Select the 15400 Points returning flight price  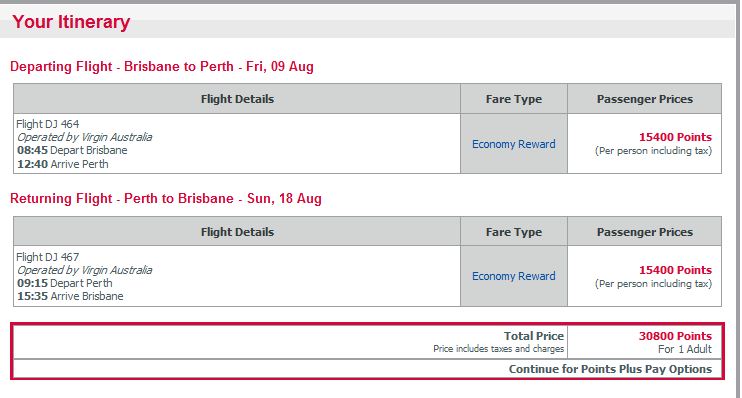(x=675, y=270)
